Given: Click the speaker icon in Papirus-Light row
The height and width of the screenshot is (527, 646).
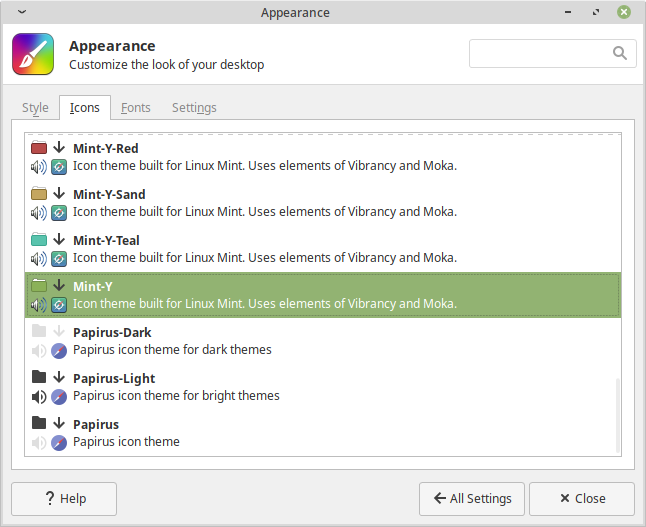Looking at the screenshot, I should [39, 397].
